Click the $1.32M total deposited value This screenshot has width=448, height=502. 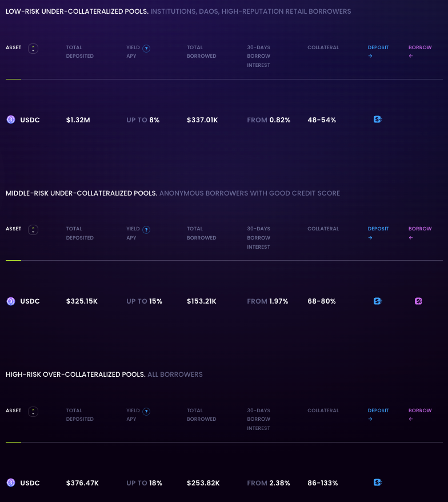pyautogui.click(x=78, y=120)
